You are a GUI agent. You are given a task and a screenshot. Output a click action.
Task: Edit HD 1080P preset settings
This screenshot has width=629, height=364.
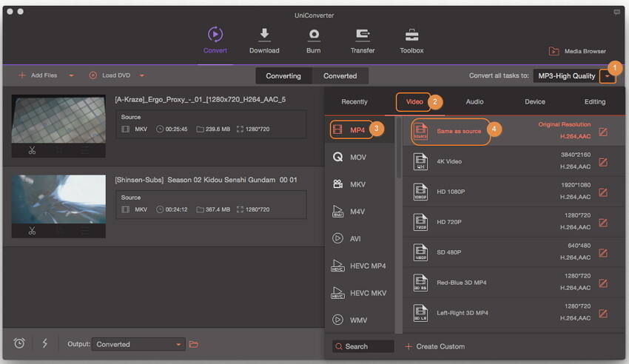pos(603,192)
